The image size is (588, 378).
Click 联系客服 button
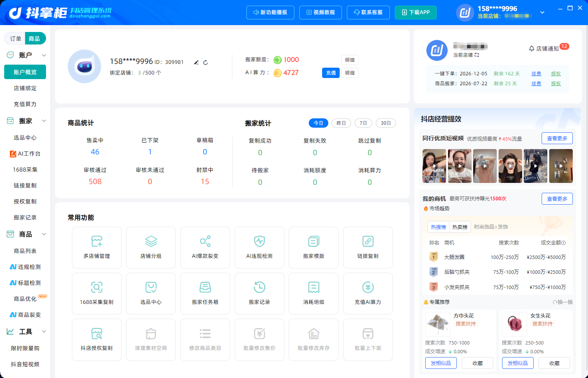coord(368,13)
